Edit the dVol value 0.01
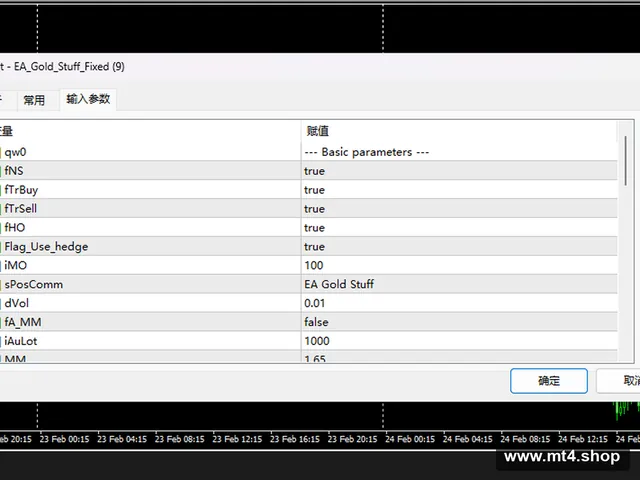 459,303
